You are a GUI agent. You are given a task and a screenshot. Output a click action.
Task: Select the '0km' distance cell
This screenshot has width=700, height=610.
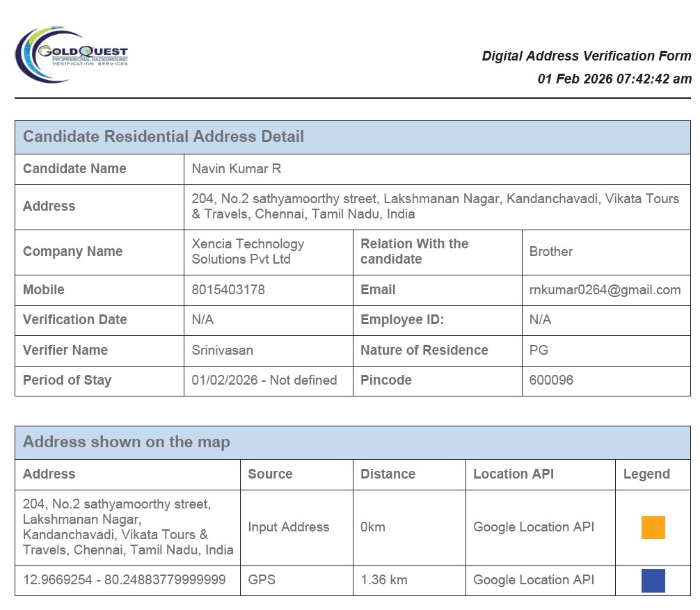tap(373, 527)
